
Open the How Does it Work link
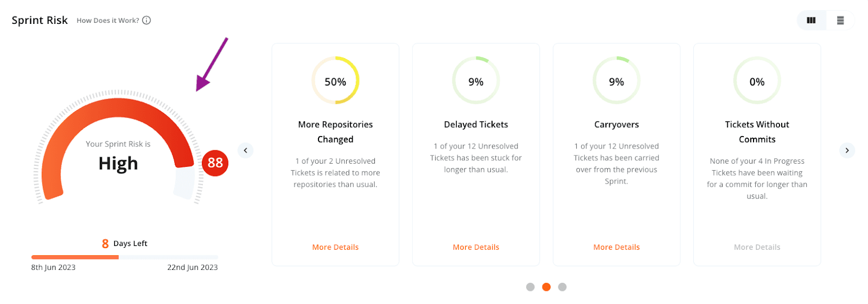[107, 21]
